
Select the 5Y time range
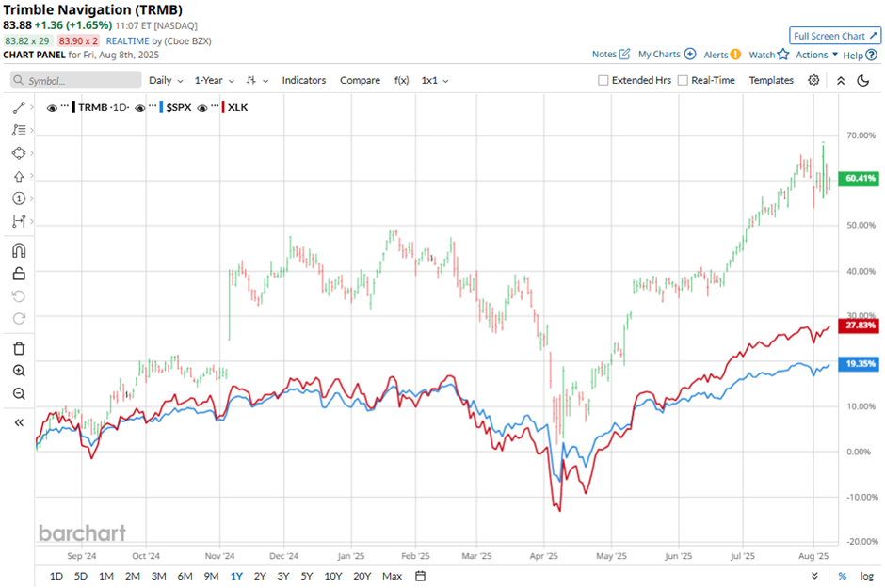[x=307, y=576]
